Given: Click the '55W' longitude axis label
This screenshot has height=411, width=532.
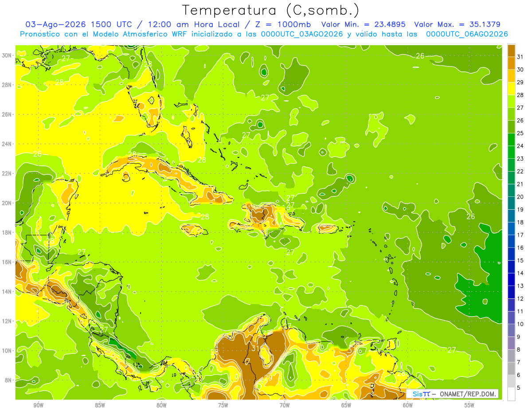Looking at the screenshot, I should pos(469,405).
